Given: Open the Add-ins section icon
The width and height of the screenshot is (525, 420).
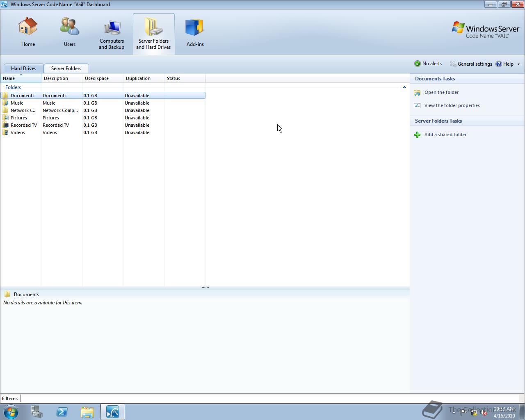Looking at the screenshot, I should pos(195,27).
